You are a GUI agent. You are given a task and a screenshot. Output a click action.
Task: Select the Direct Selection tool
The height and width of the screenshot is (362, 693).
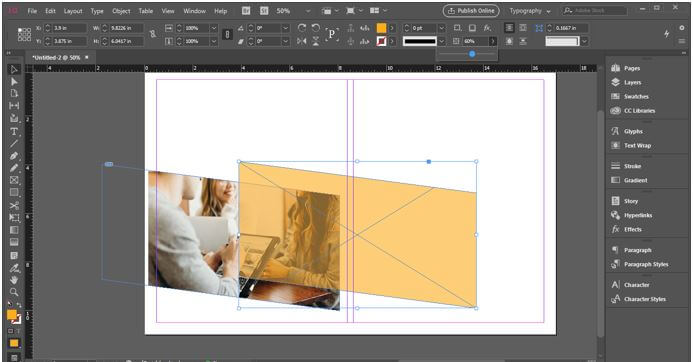point(14,82)
